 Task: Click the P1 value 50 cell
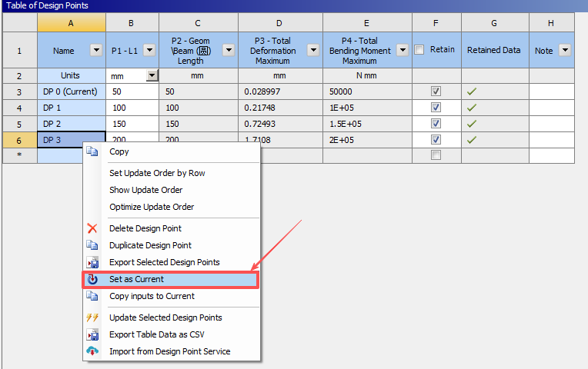pyautogui.click(x=132, y=91)
